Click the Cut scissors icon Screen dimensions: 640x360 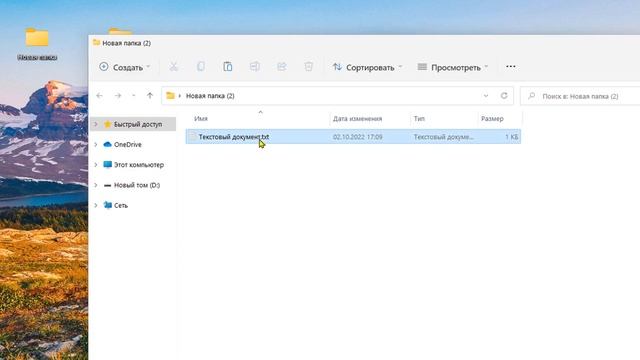[x=173, y=67]
